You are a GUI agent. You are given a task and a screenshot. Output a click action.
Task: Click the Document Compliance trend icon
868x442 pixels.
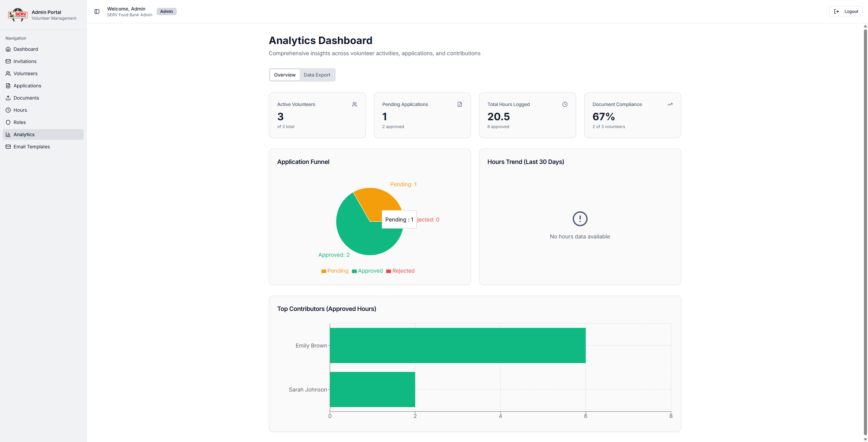[670, 104]
